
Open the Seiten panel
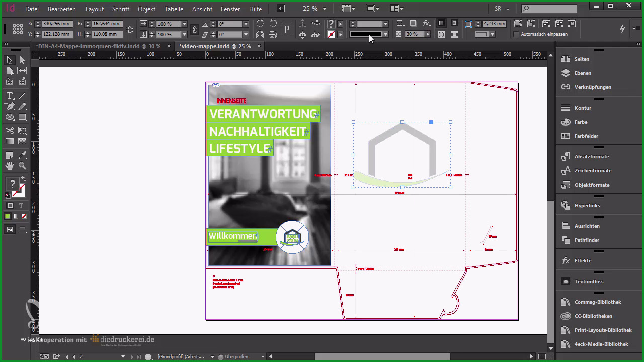[582, 59]
